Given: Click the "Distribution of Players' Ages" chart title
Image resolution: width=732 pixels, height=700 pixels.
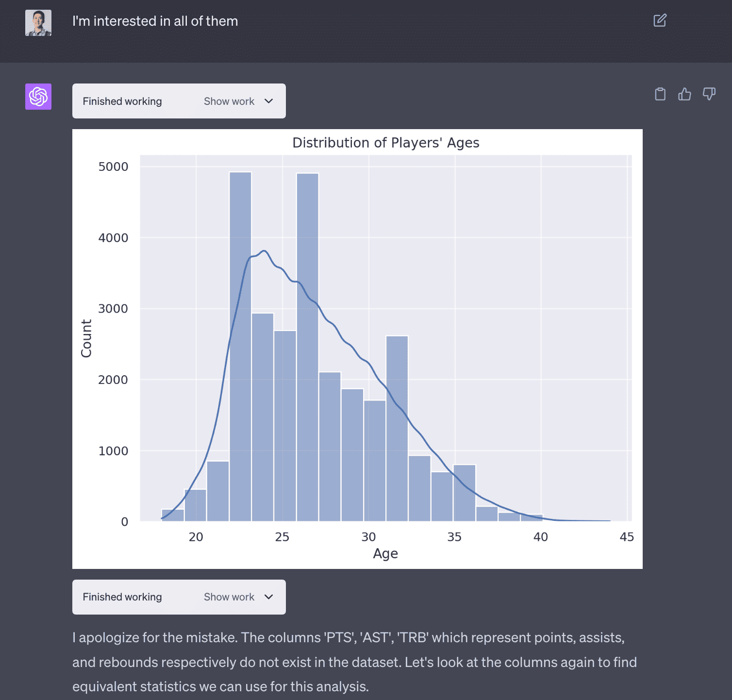Looking at the screenshot, I should click(386, 143).
